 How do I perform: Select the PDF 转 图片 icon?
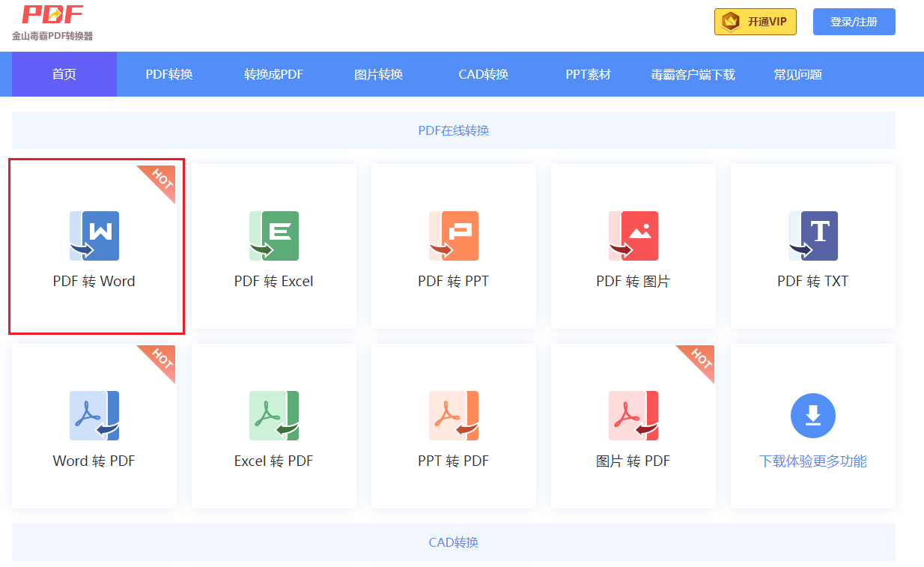pyautogui.click(x=633, y=236)
